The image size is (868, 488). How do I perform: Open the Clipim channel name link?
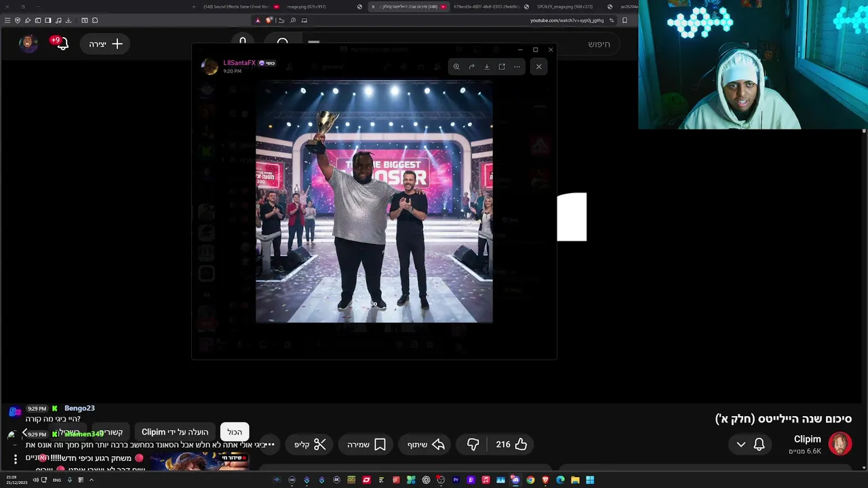[x=807, y=439]
